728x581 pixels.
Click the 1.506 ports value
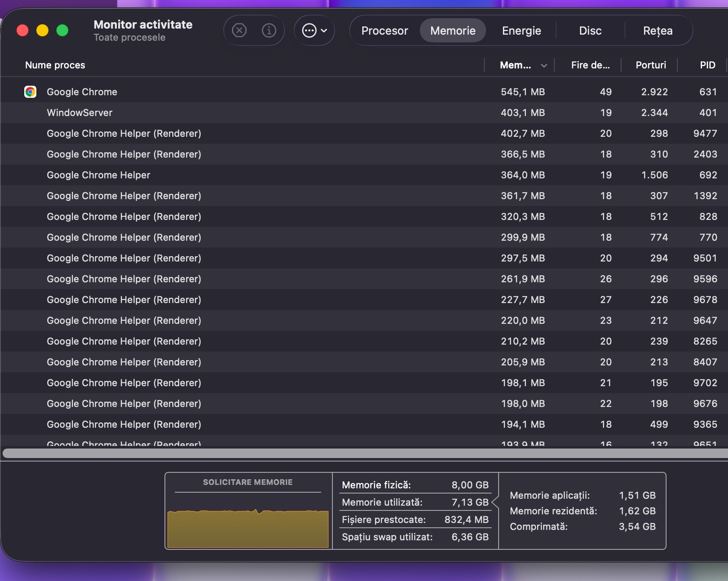[654, 175]
